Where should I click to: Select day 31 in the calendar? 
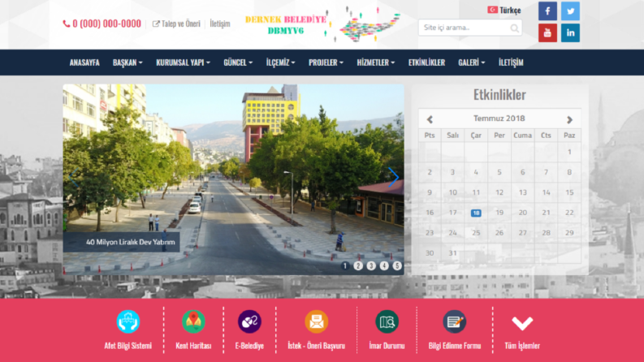[452, 252]
